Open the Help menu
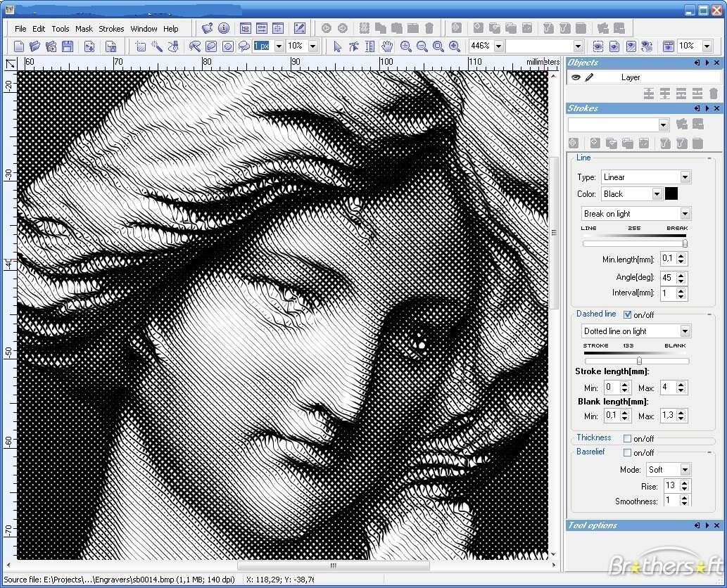This screenshot has height=588, width=727. click(x=170, y=29)
